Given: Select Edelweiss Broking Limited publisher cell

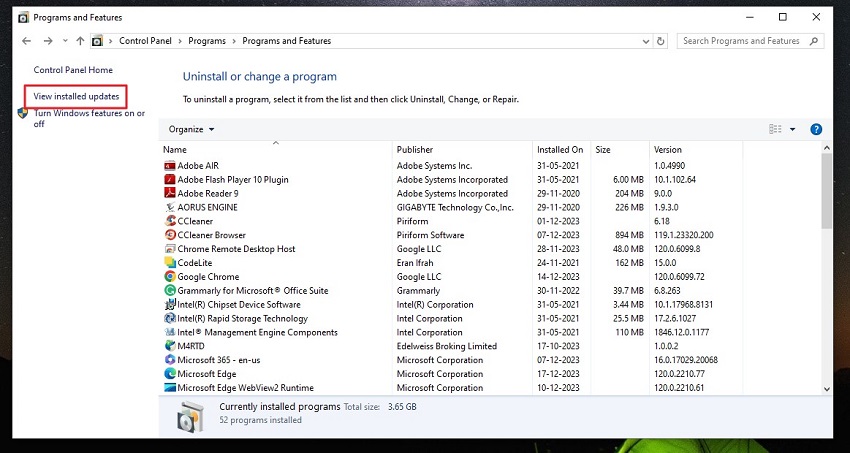Looking at the screenshot, I should pyautogui.click(x=447, y=346).
